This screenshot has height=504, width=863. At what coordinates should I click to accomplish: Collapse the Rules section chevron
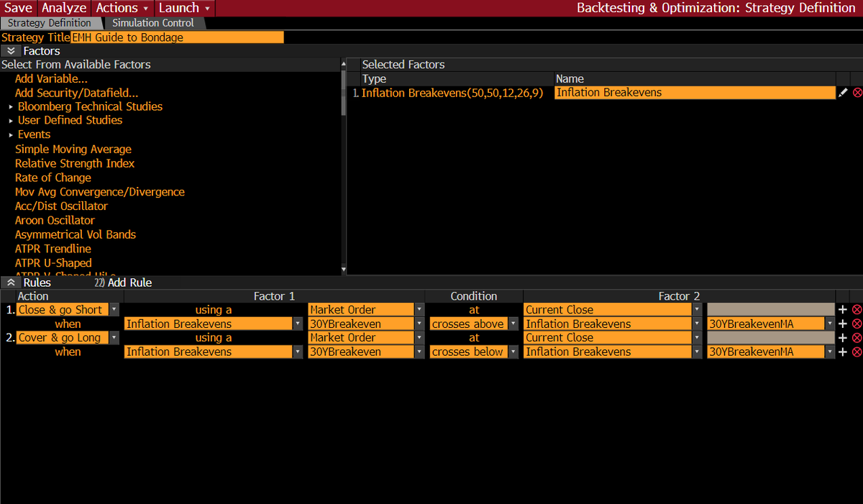(9, 282)
